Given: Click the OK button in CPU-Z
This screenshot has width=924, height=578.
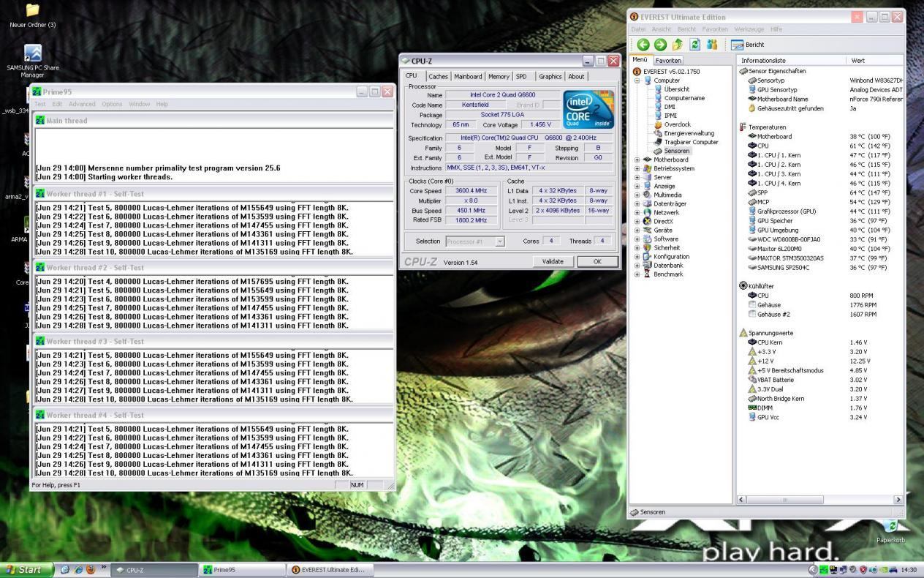Looking at the screenshot, I should click(597, 261).
